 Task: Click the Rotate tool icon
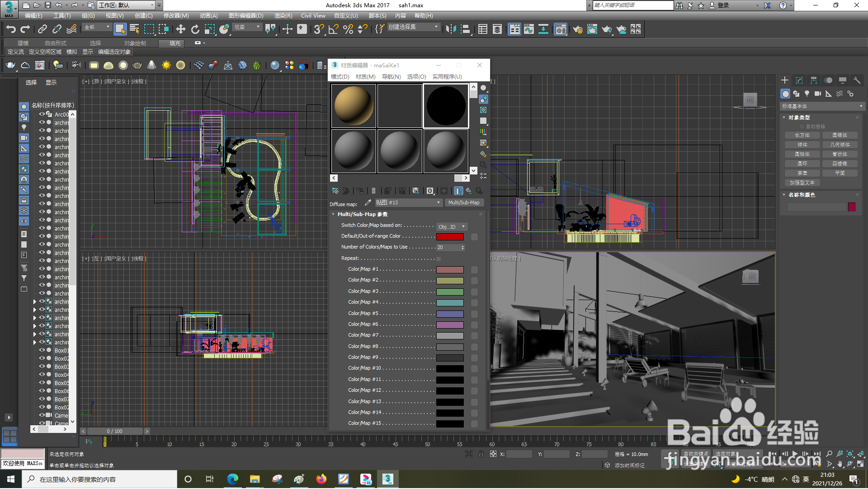(195, 29)
